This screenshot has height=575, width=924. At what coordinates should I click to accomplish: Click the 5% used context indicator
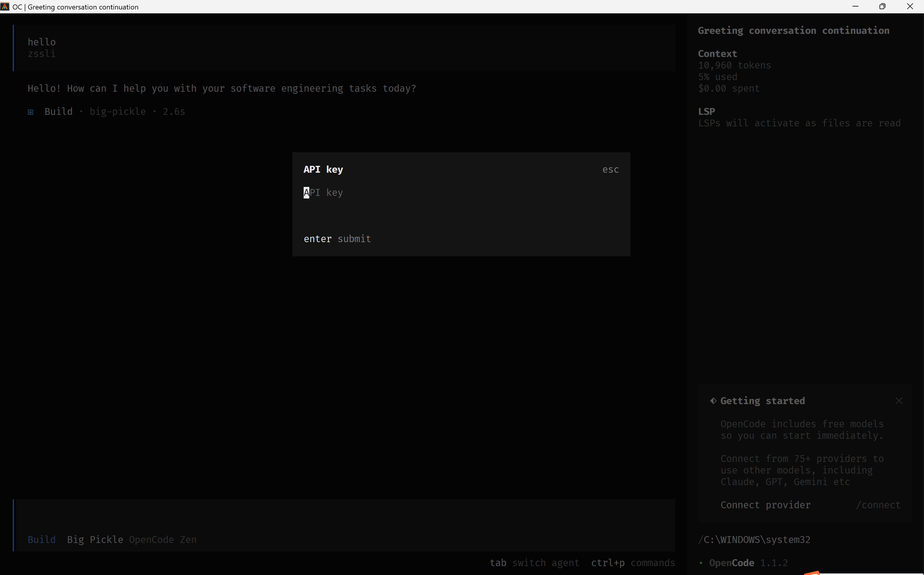click(x=717, y=77)
